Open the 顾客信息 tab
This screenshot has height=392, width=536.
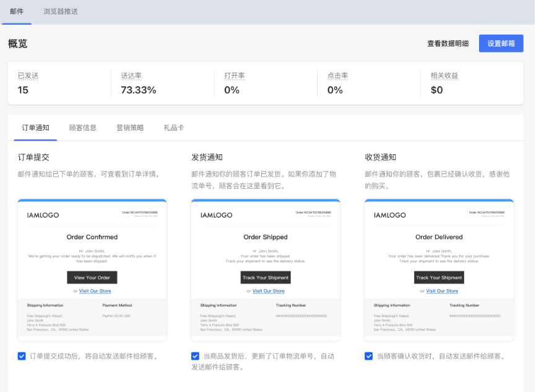[82, 128]
